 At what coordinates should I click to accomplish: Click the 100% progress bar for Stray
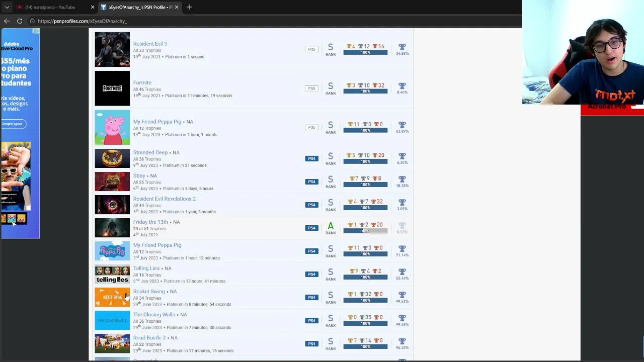click(x=365, y=185)
